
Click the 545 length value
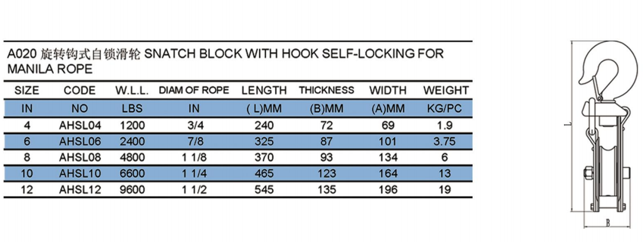coord(264,189)
